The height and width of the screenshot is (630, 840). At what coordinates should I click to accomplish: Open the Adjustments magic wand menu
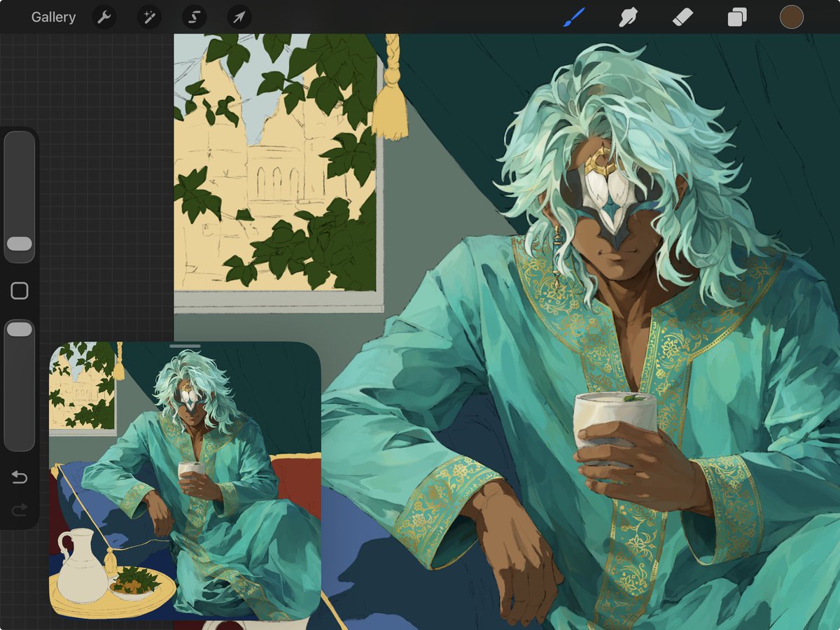point(149,17)
